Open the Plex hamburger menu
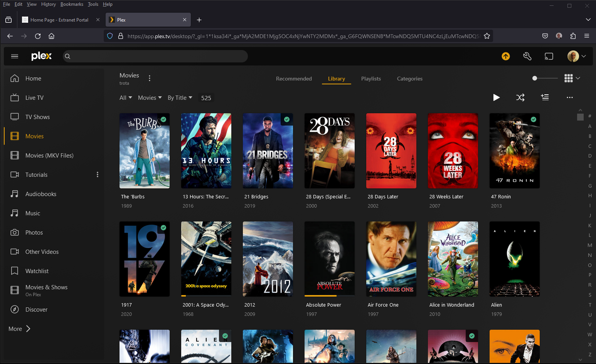Viewport: 596px width, 364px height. click(x=15, y=56)
